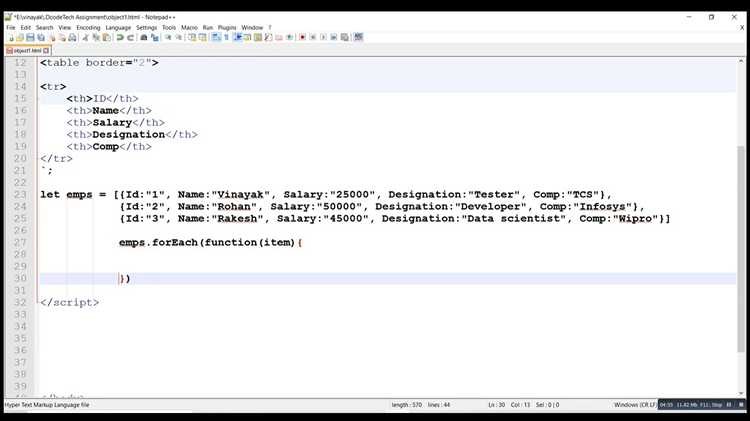Screen dimensions: 750x421
Task: Click the vertical scrollbar thumb
Action: point(741,249)
